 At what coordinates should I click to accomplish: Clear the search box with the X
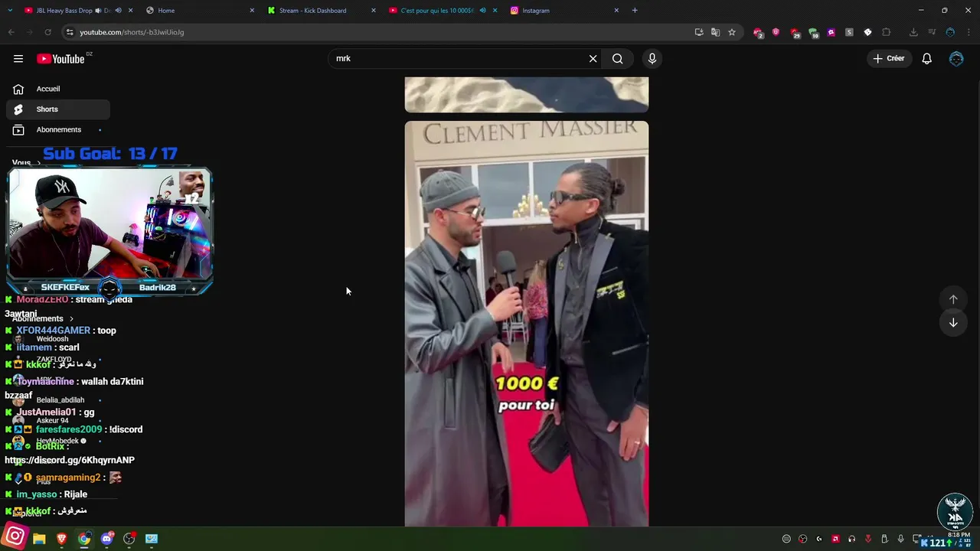593,59
